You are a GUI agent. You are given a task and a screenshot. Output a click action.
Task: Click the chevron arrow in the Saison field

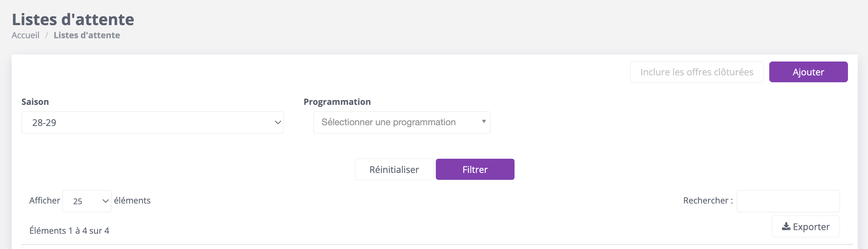(278, 123)
